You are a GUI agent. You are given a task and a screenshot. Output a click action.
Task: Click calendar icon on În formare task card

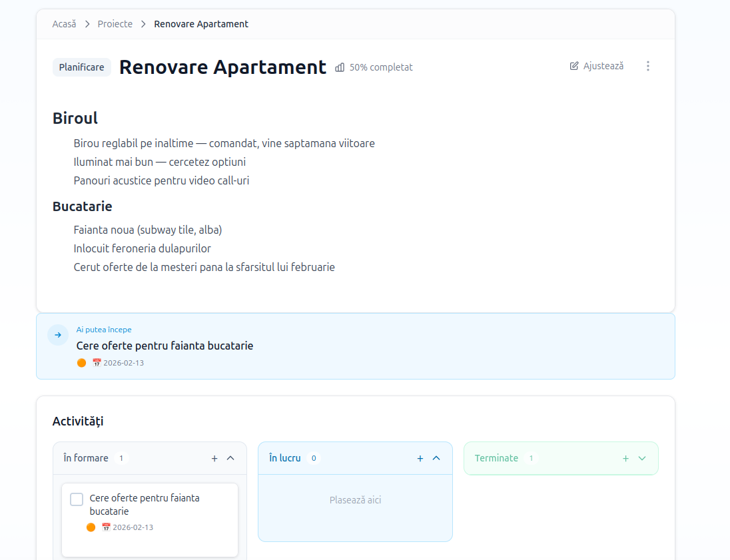coord(106,527)
